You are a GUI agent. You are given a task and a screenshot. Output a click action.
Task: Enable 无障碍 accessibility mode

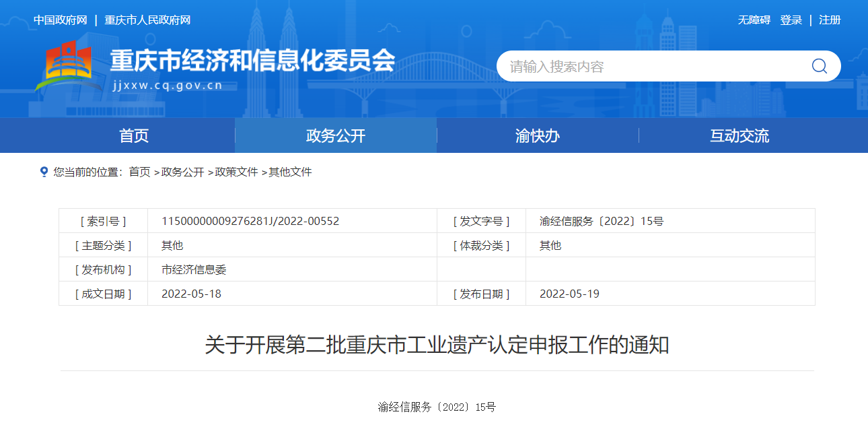[x=754, y=20]
